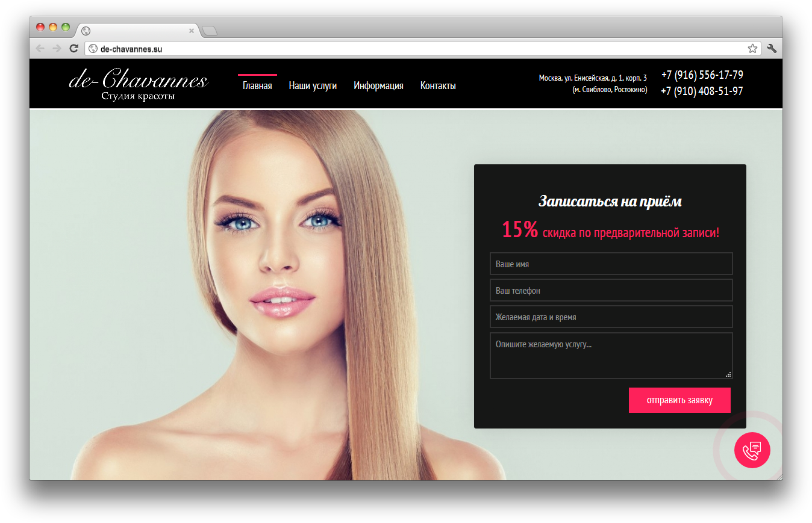Open a new browser tab
The width and height of the screenshot is (812, 523).
click(209, 31)
